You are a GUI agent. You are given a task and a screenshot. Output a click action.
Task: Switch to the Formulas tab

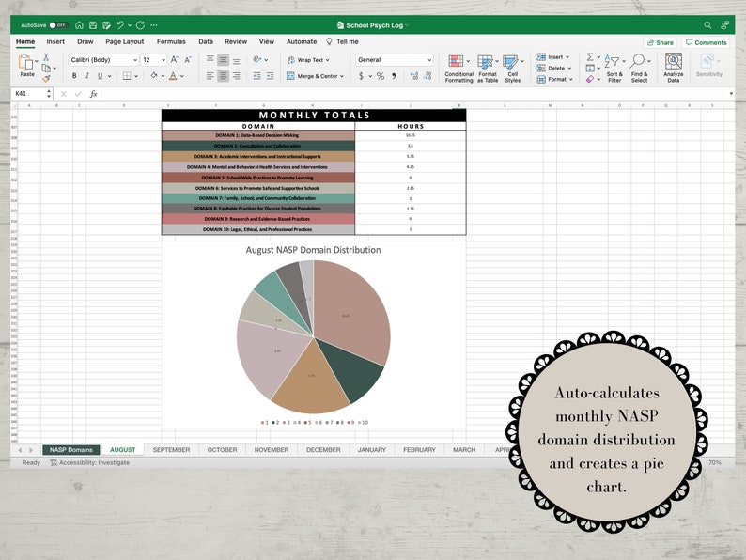click(171, 42)
